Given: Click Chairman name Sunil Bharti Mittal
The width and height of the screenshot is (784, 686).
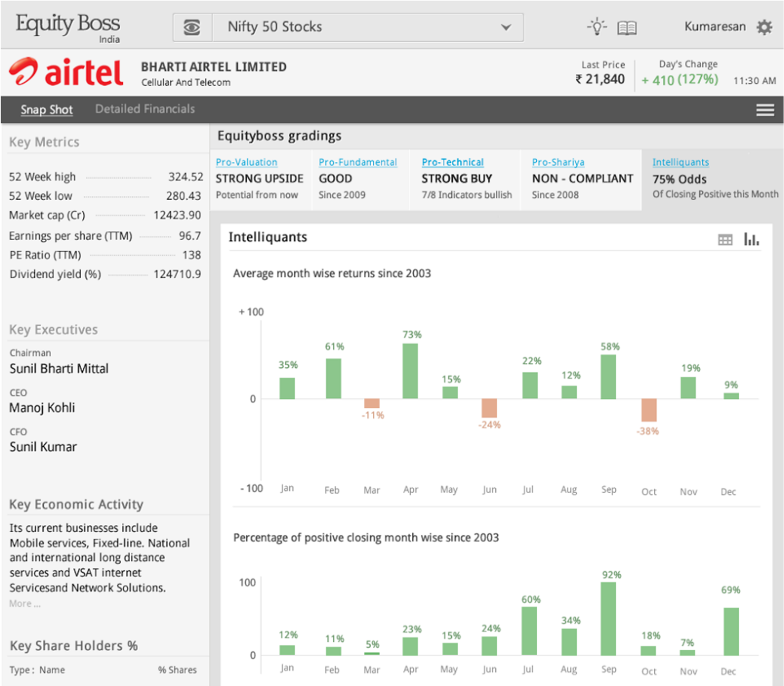Looking at the screenshot, I should [x=59, y=368].
